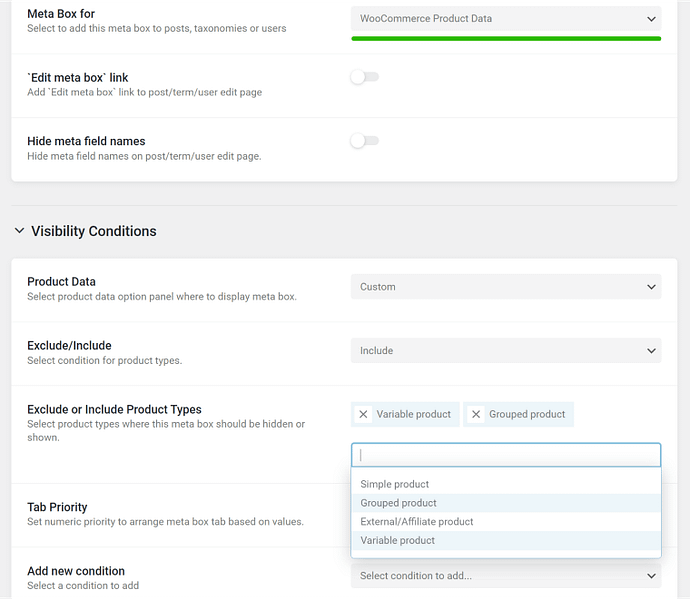The width and height of the screenshot is (690, 599).
Task: Open the Product Data 'Custom' dropdown
Action: [505, 287]
